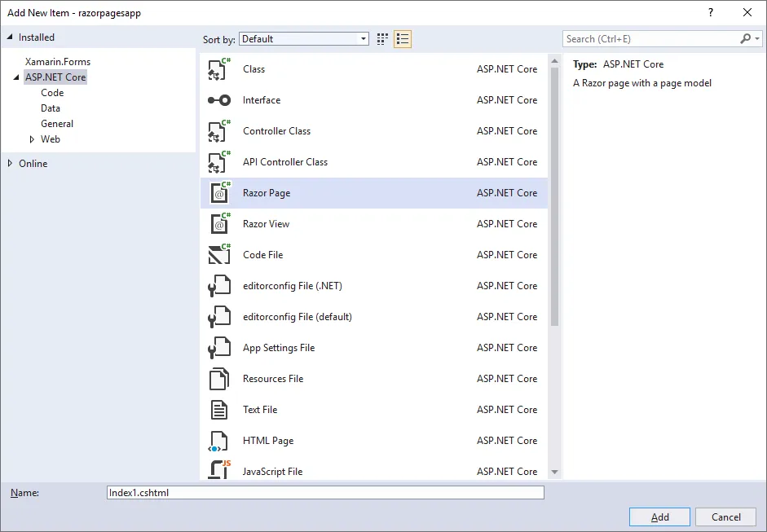Collapse the Installed section
The width and height of the screenshot is (767, 532).
pos(10,37)
